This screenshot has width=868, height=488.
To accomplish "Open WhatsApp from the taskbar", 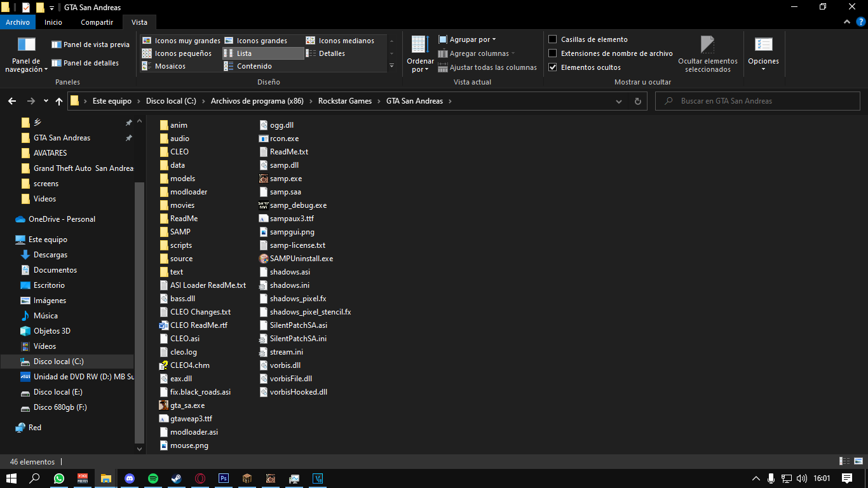I will tap(59, 478).
